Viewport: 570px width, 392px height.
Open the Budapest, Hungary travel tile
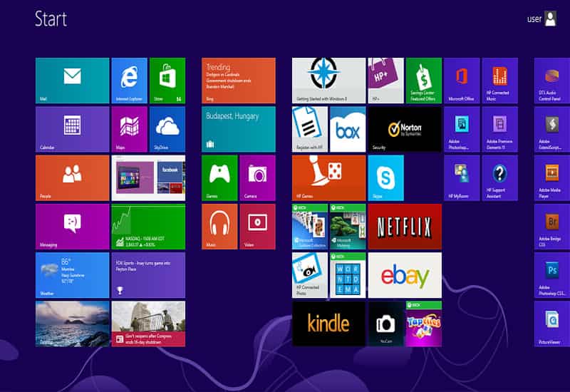[x=239, y=129]
